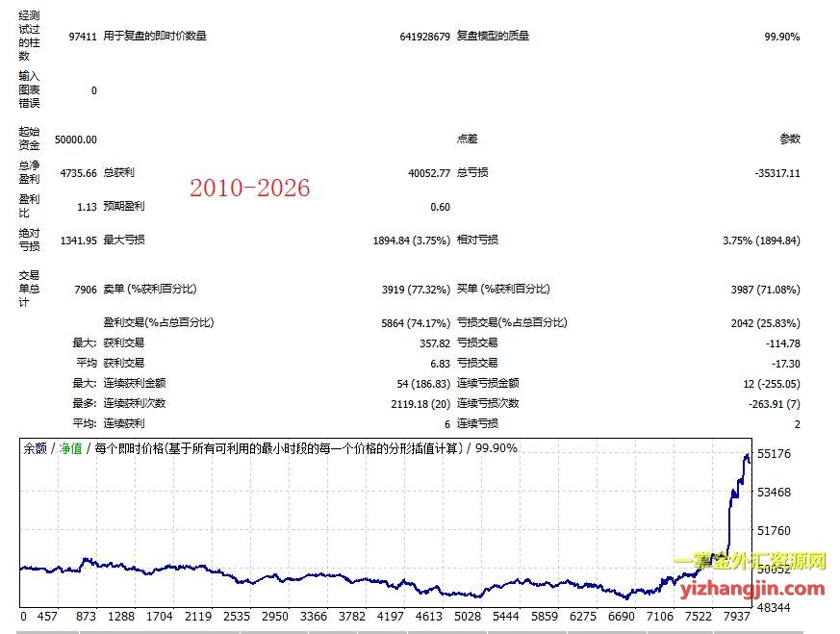Image resolution: width=840 pixels, height=634 pixels.
Task: Select the 净值 legend label on chart
Action: (71, 448)
